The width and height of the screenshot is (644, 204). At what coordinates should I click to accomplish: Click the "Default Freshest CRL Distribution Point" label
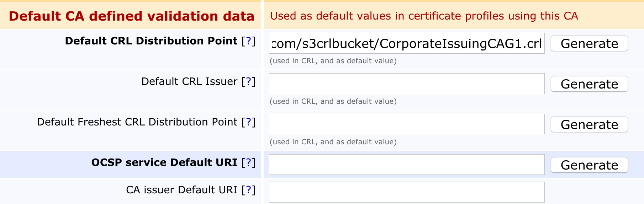point(137,122)
